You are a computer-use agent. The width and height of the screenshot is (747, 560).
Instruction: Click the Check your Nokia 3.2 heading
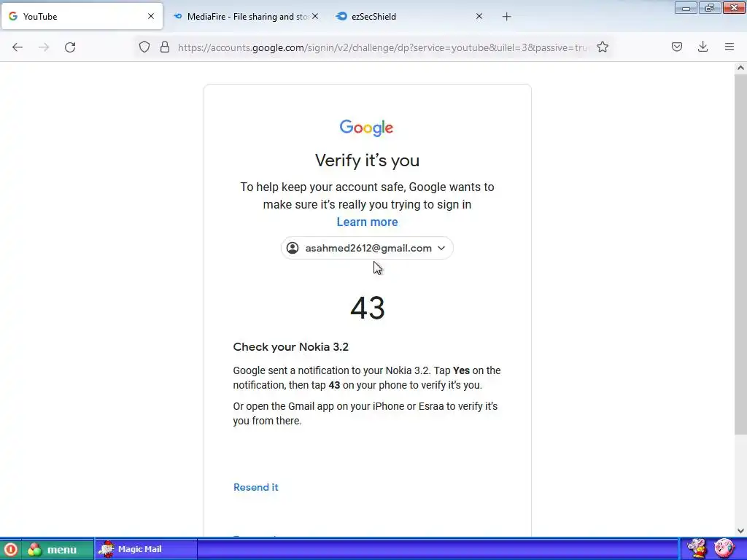tap(290, 346)
